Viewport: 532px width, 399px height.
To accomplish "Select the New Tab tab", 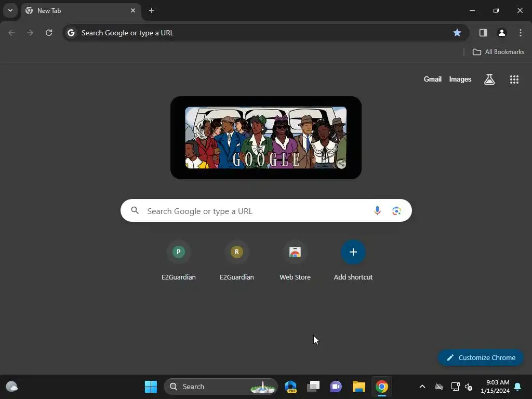I will 81,11.
